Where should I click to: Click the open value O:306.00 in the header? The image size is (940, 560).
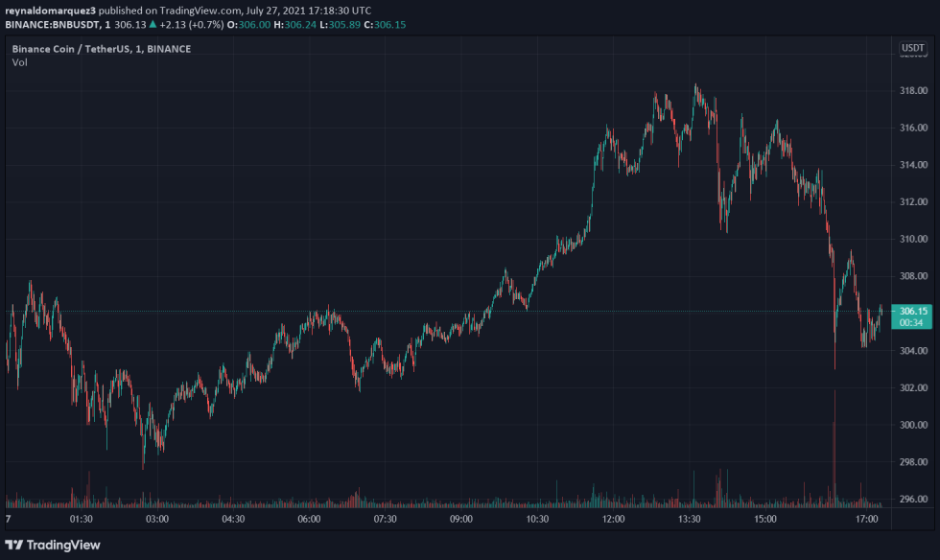tap(248, 25)
